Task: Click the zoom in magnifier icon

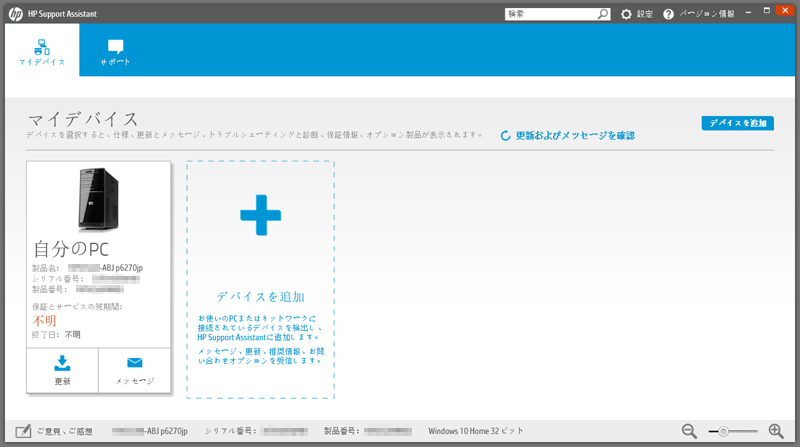Action: [x=776, y=431]
